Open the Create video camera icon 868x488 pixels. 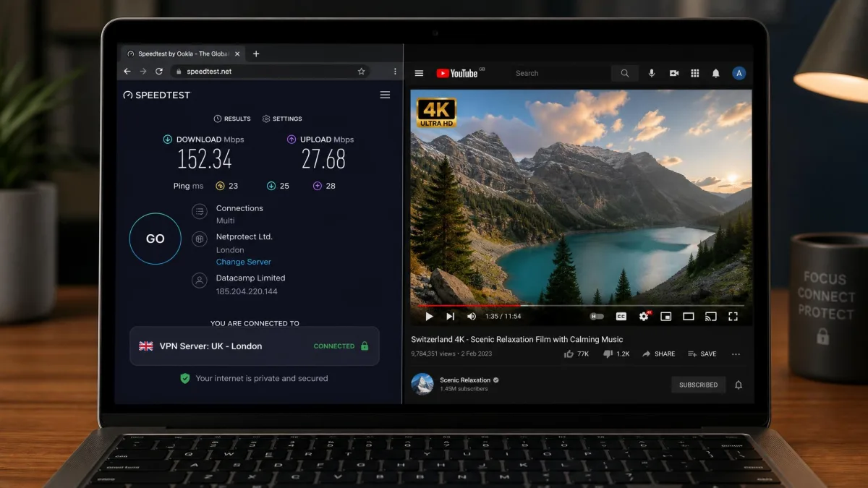674,73
